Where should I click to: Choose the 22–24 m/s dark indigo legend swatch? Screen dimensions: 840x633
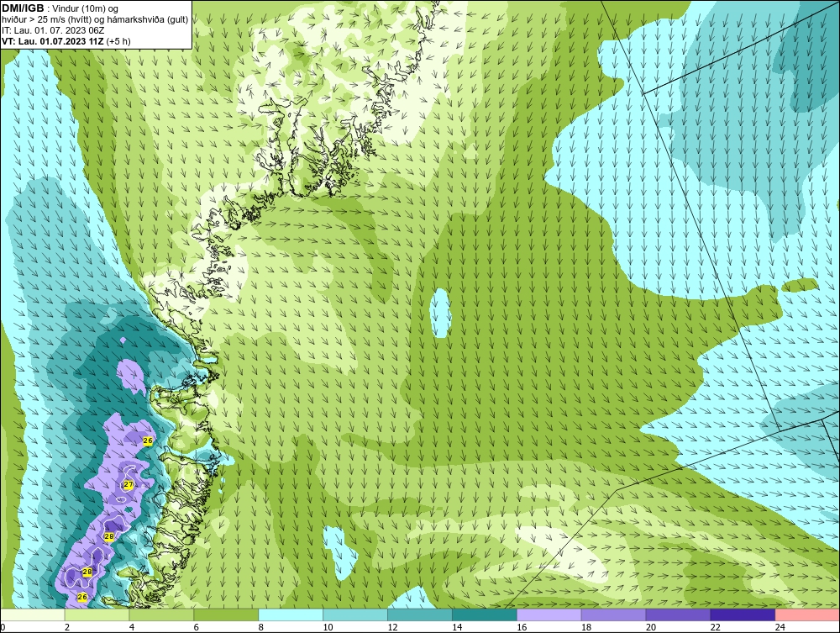743,615
